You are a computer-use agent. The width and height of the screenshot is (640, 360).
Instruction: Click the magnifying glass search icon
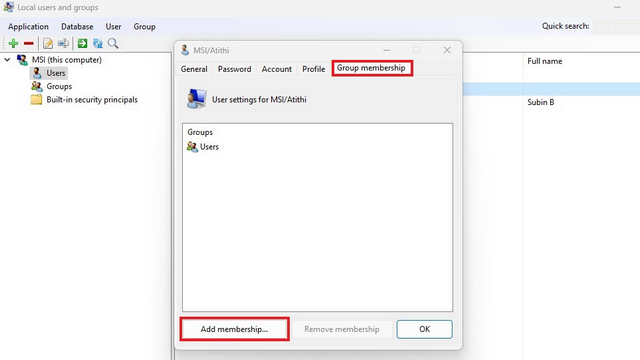pyautogui.click(x=113, y=43)
